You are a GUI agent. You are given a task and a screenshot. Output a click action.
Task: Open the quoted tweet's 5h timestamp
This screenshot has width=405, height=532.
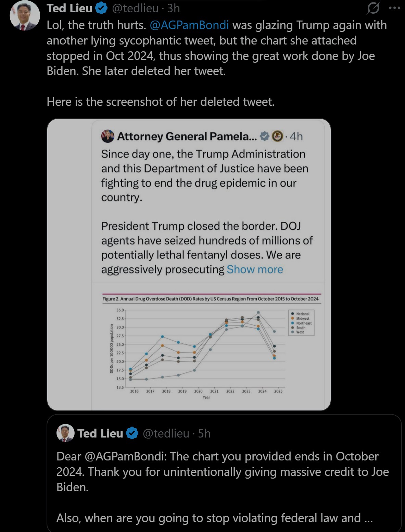click(x=204, y=433)
